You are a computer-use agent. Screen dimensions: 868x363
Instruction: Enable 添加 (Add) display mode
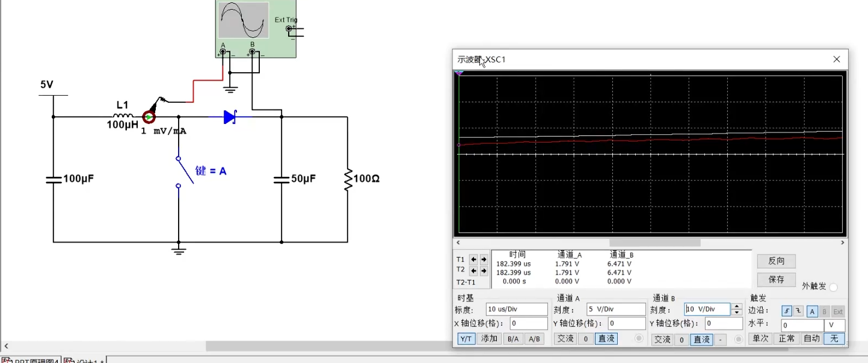[x=489, y=339]
